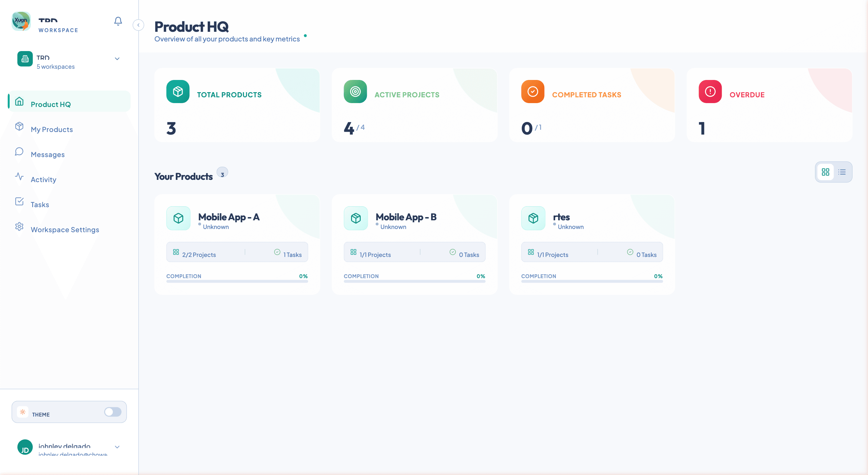Click the Mobile App - A cube icon
The image size is (868, 475).
tap(178, 218)
